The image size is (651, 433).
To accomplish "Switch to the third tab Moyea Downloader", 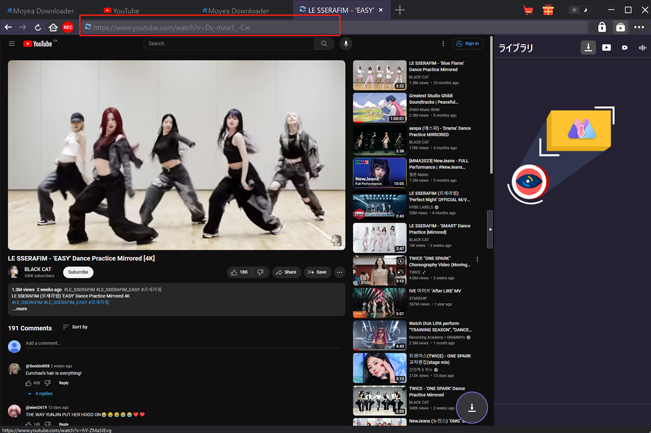I will point(235,11).
